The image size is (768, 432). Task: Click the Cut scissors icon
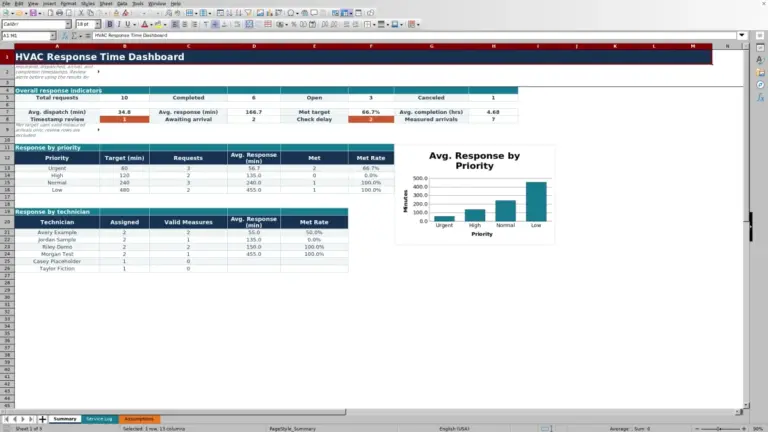[81, 13]
